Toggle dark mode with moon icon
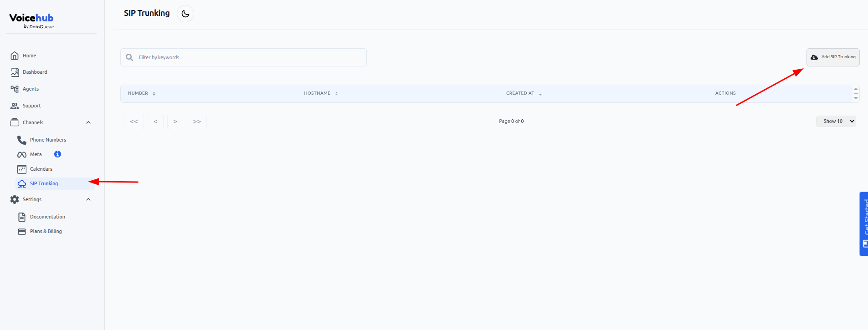The image size is (868, 330). pos(185,14)
